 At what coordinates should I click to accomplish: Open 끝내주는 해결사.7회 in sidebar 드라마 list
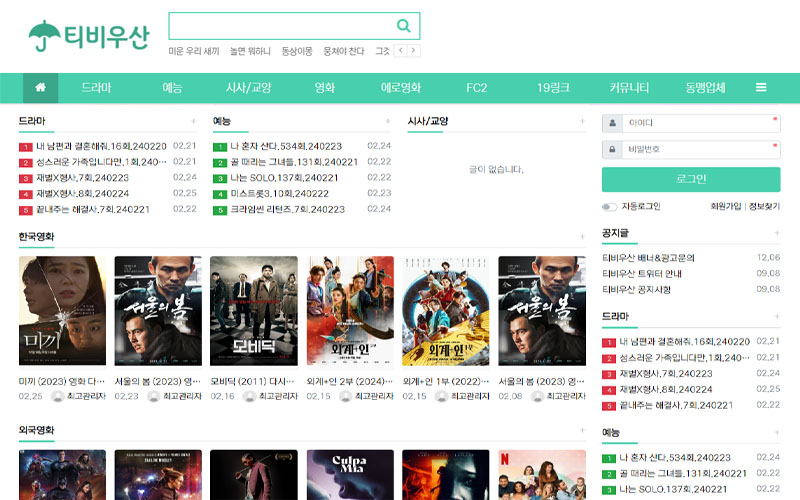[676, 406]
